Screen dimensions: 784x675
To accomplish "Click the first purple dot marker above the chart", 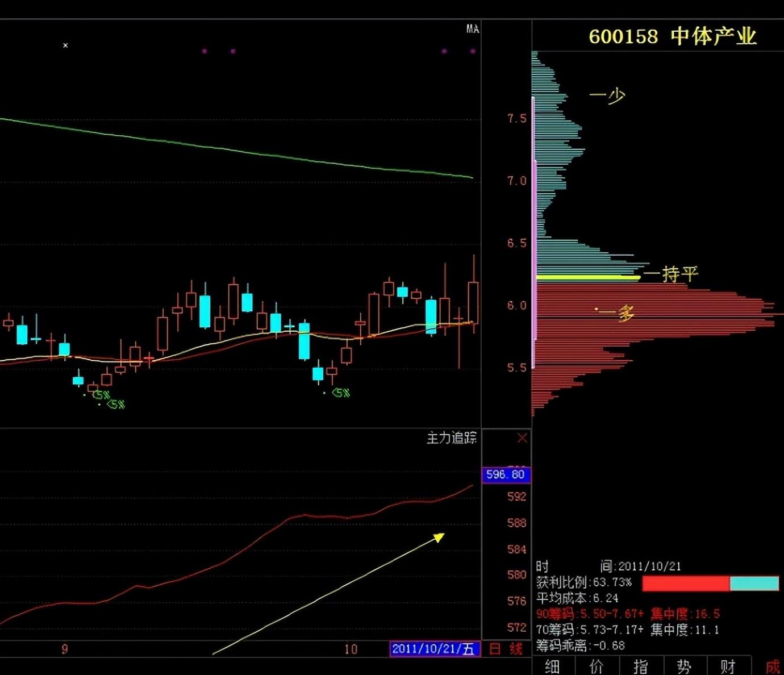I will 205,51.
